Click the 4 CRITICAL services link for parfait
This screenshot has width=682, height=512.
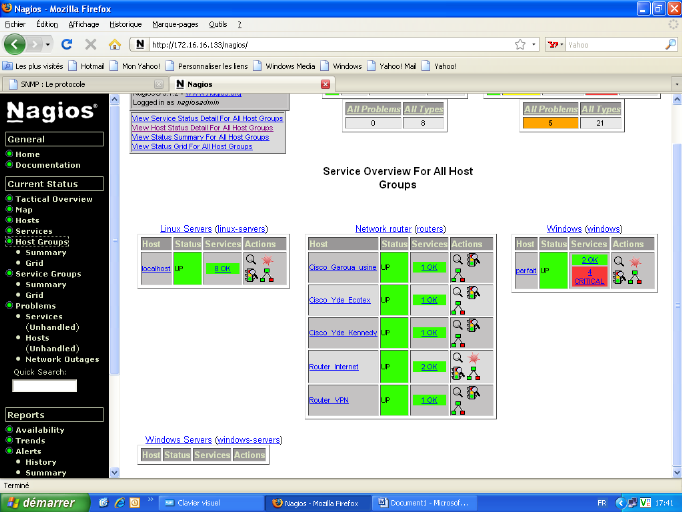click(x=589, y=276)
